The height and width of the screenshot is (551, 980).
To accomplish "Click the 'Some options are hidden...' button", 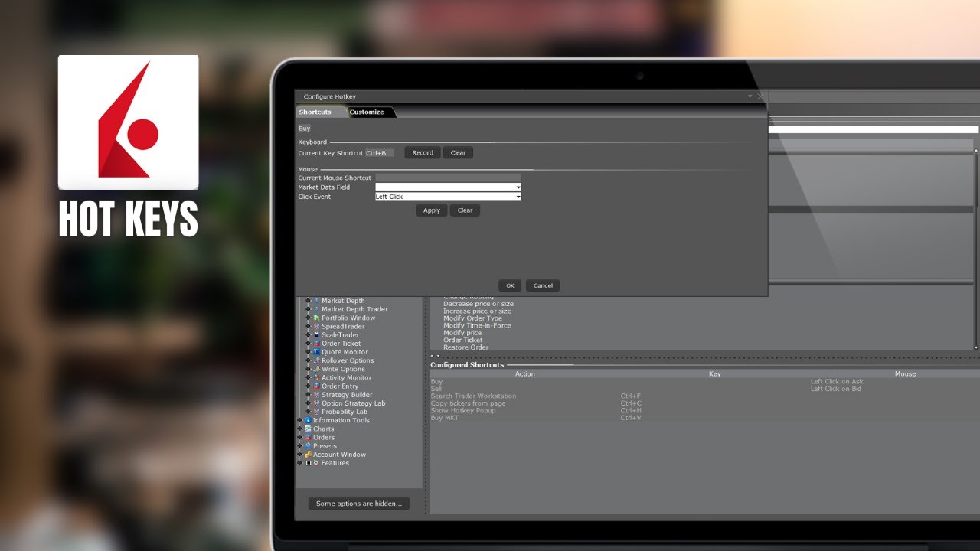I will tap(358, 504).
